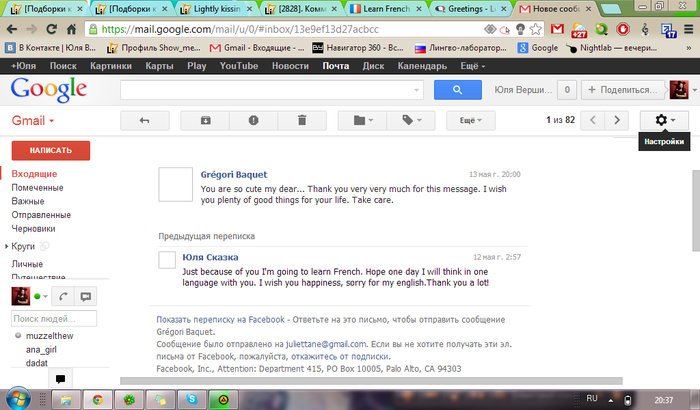Open the Показать переписку на Facebook link

click(x=220, y=320)
